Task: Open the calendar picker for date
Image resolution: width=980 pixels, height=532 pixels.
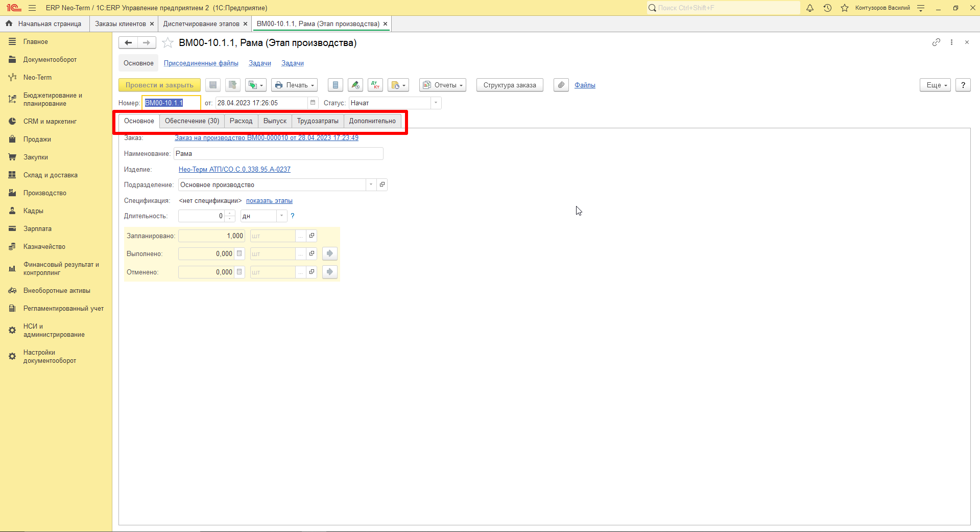Action: pos(313,103)
